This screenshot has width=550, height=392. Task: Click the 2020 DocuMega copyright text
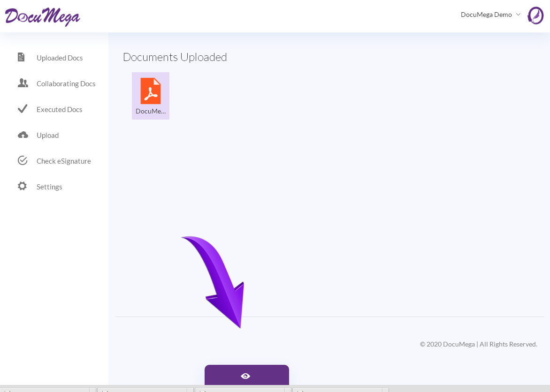[479, 344]
